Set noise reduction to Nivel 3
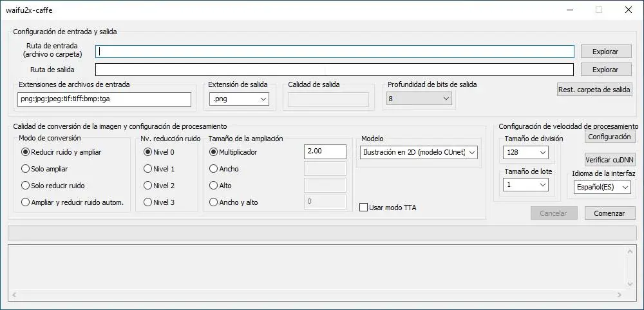This screenshot has width=644, height=310. point(159,202)
